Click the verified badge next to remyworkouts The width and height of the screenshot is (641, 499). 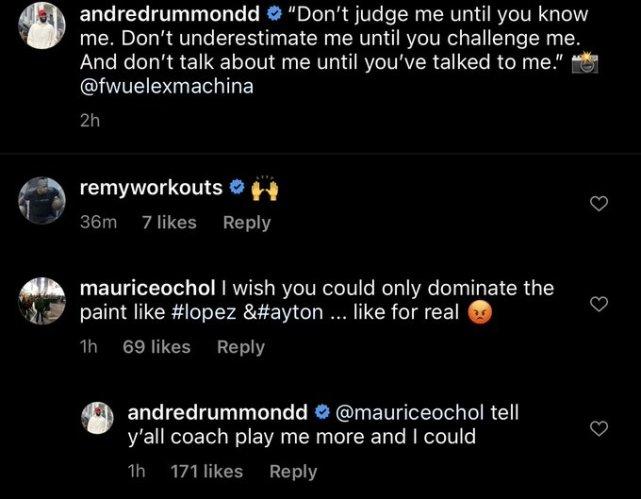pyautogui.click(x=237, y=187)
